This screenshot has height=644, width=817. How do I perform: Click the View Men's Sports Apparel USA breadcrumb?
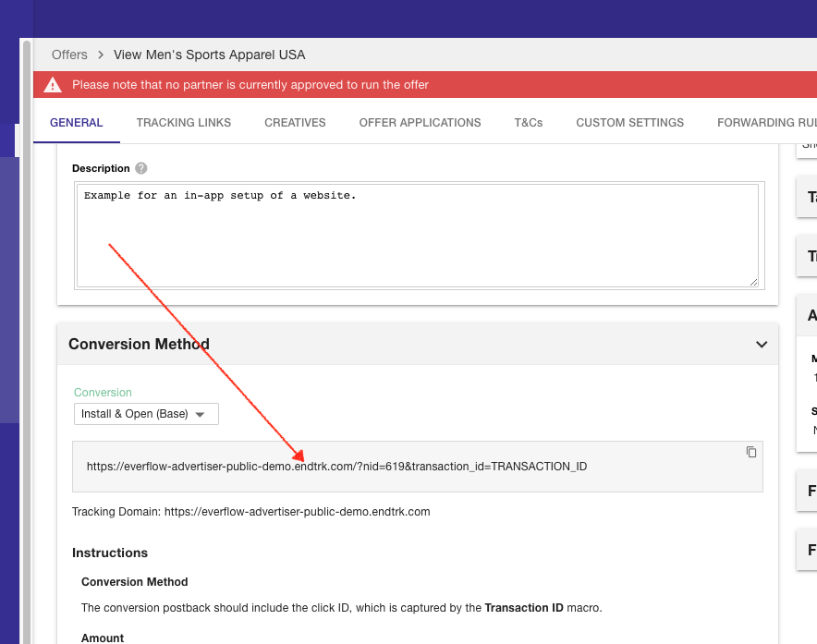(x=209, y=55)
